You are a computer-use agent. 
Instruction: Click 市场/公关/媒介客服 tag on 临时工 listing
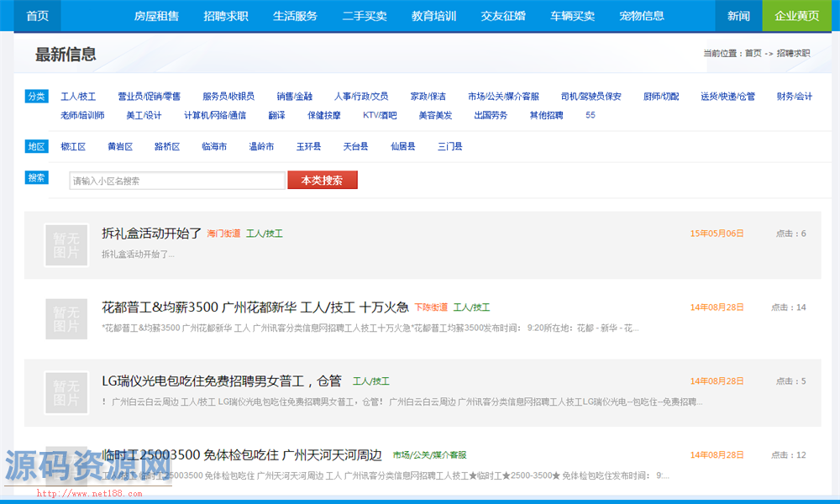429,455
